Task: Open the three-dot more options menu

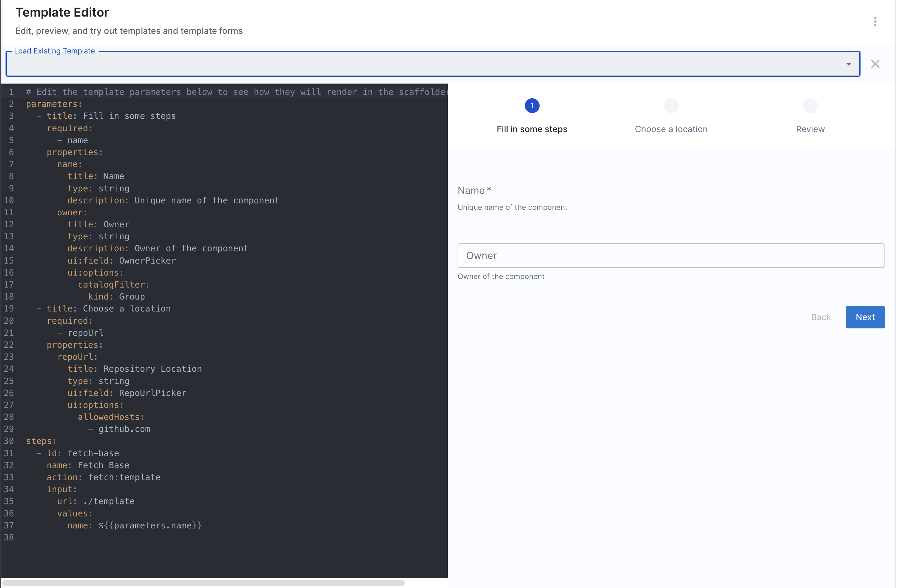Action: [875, 22]
